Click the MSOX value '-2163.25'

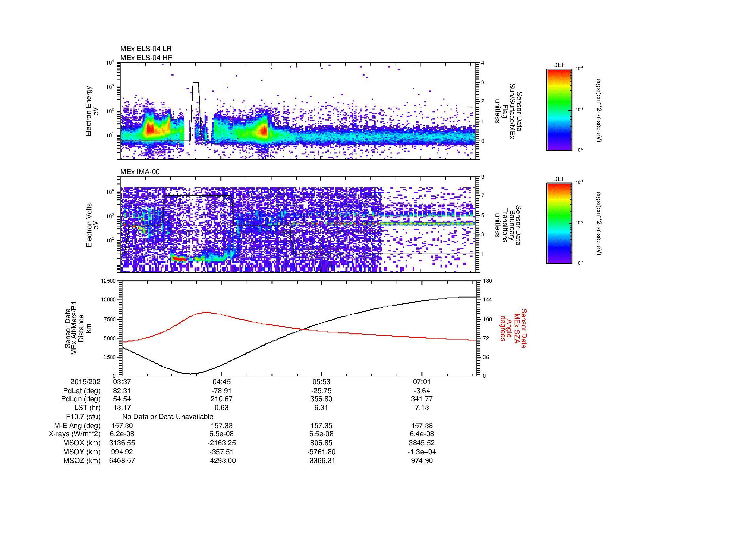pos(222,443)
